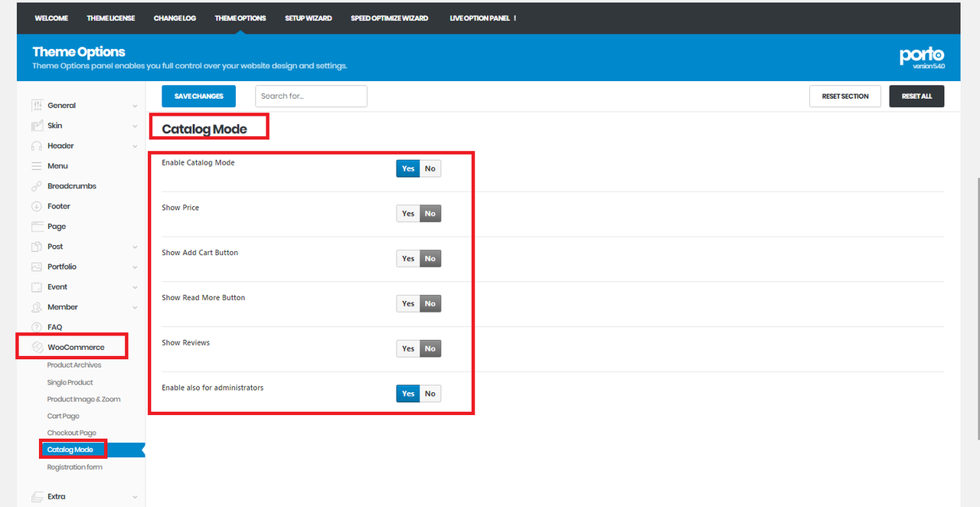Open FAQ options label in sidebar

(55, 327)
